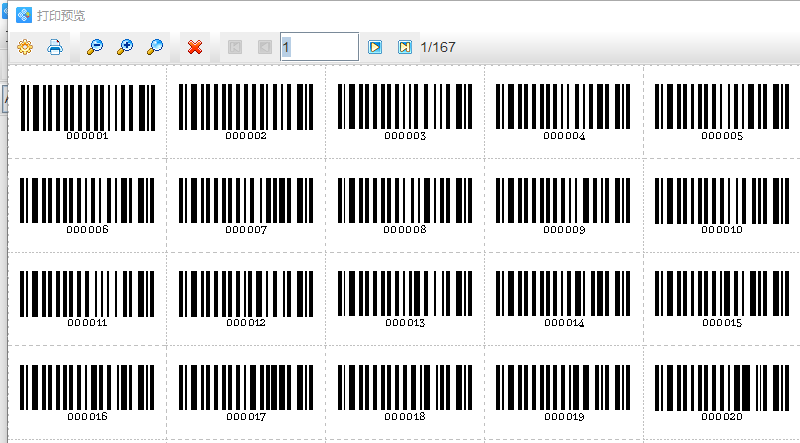This screenshot has width=800, height=443.
Task: Go to the first page
Action: coord(235,47)
